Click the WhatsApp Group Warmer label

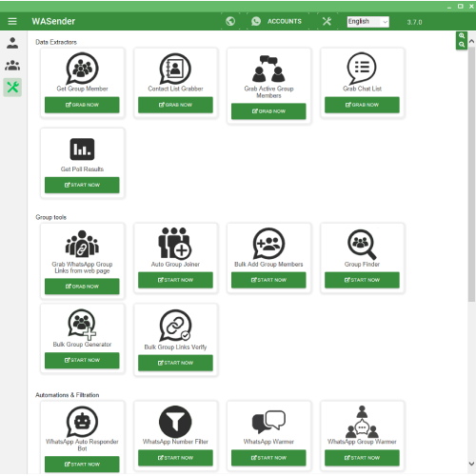362,442
